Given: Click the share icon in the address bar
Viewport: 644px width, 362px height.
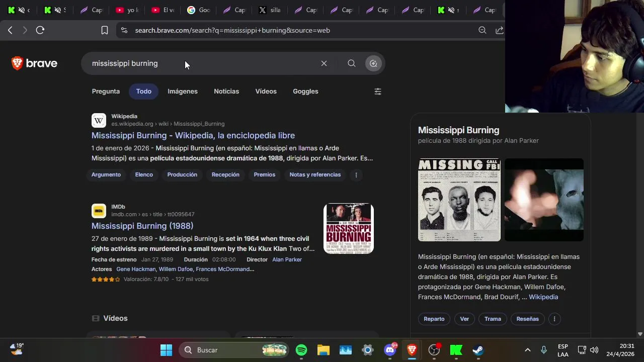Looking at the screenshot, I should (500, 30).
